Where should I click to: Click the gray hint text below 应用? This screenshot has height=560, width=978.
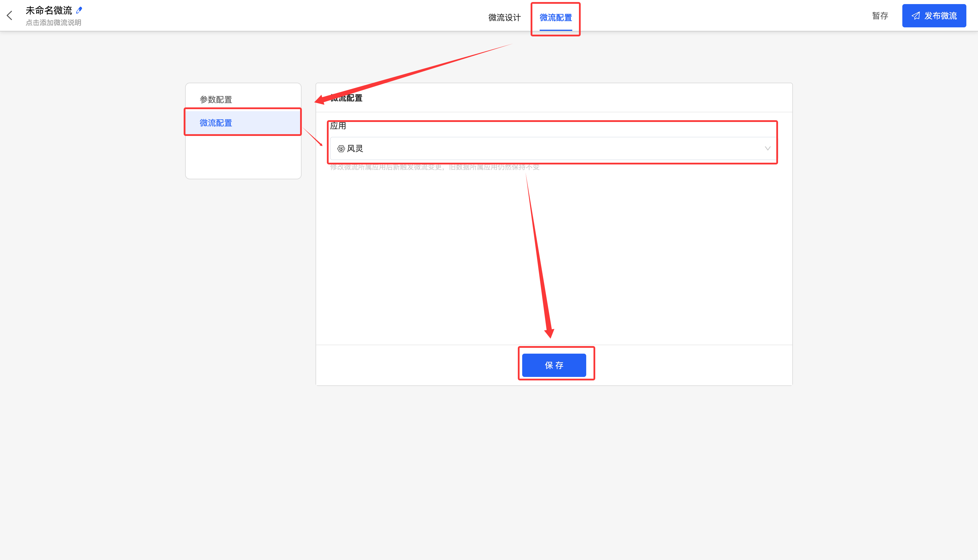[x=435, y=167]
